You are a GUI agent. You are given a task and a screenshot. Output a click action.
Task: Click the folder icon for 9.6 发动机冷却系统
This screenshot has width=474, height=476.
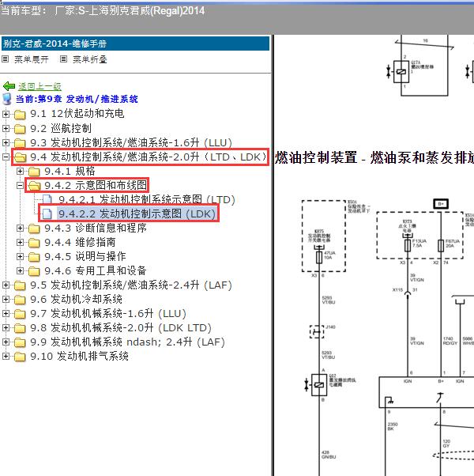(20, 300)
